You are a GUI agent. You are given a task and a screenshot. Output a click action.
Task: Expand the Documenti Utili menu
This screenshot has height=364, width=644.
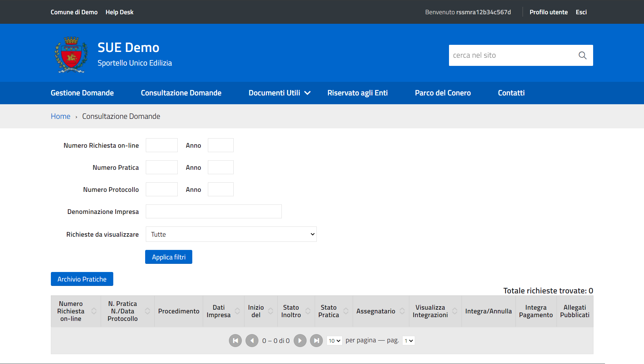tap(279, 93)
